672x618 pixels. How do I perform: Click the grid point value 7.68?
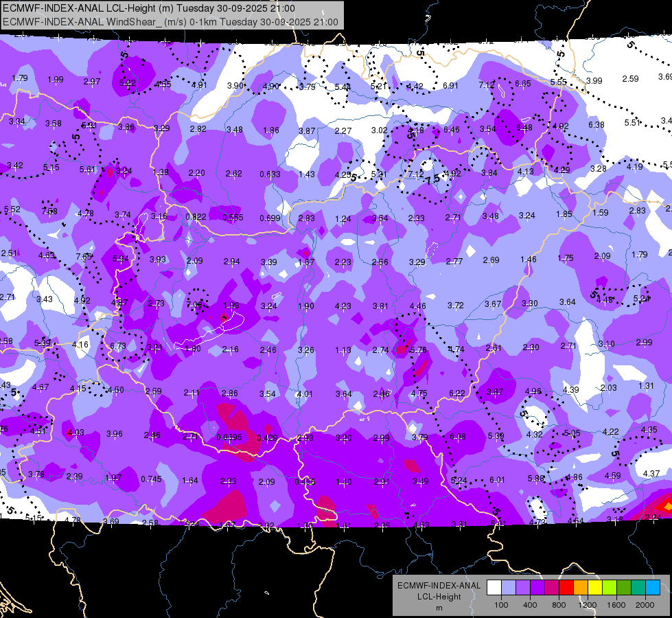[x=49, y=211]
